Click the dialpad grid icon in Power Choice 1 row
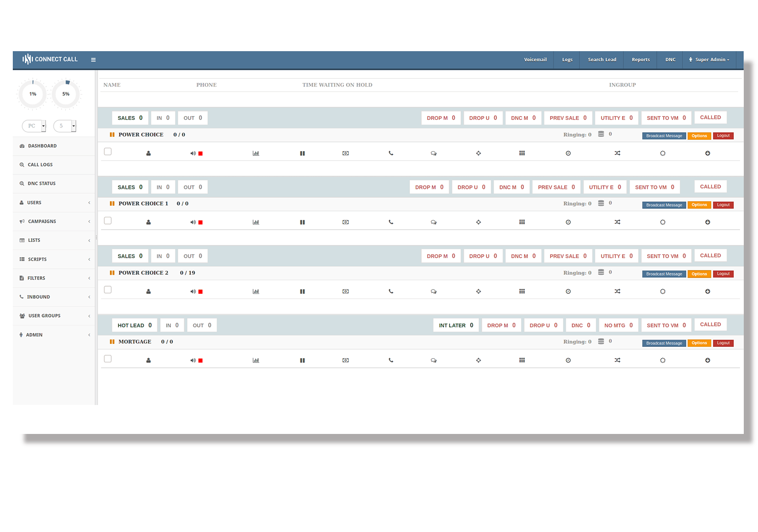758x532 pixels. (x=522, y=222)
